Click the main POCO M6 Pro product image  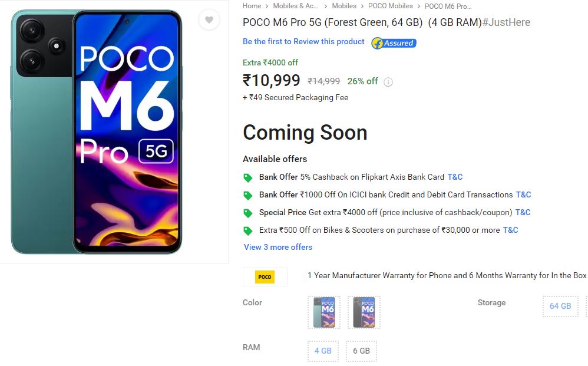point(97,131)
